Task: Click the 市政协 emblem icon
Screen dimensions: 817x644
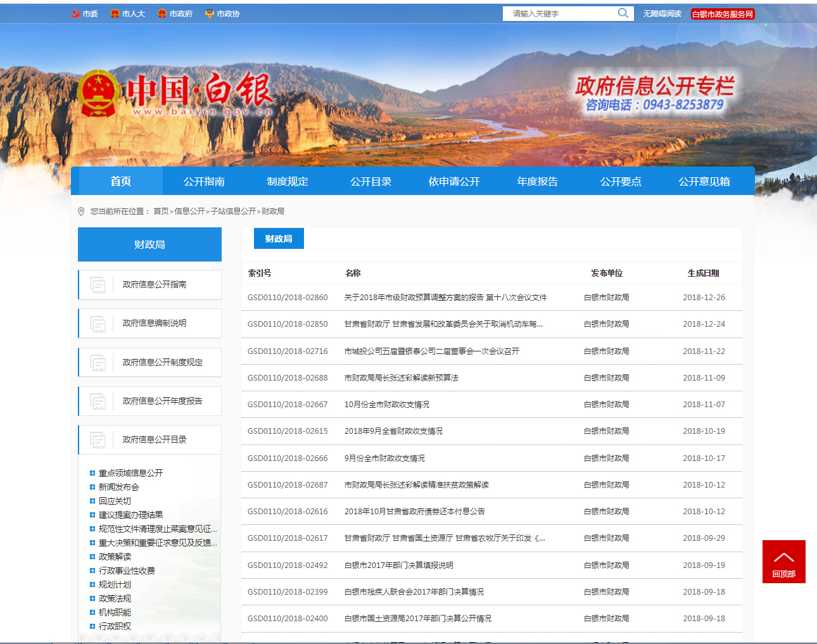Action: [209, 13]
